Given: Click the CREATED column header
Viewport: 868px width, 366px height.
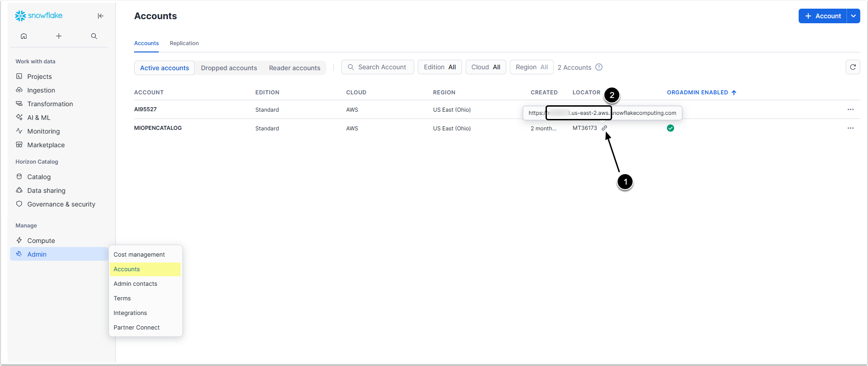Looking at the screenshot, I should click(544, 93).
